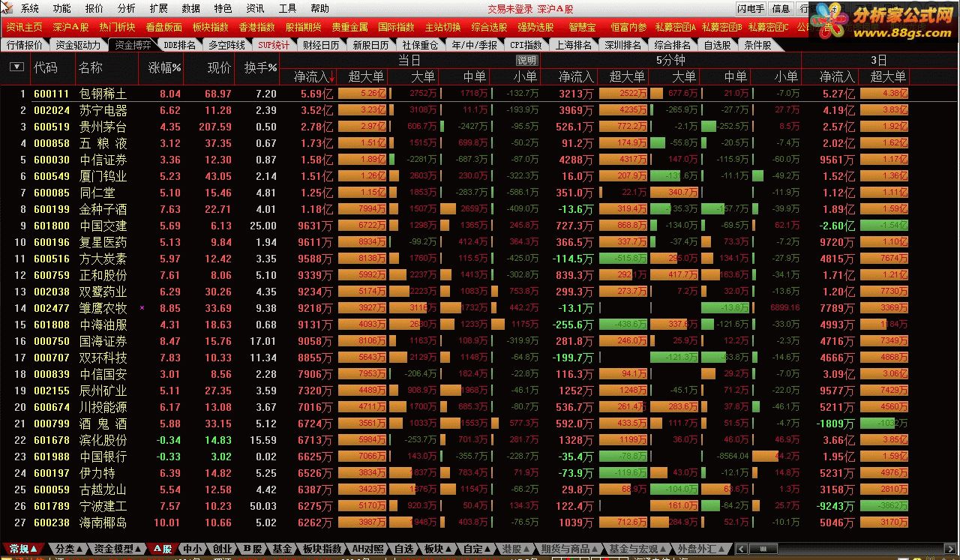Viewport: 960px width, 560px height.
Task: Switch to the 年/中/季报 tab
Action: (475, 45)
